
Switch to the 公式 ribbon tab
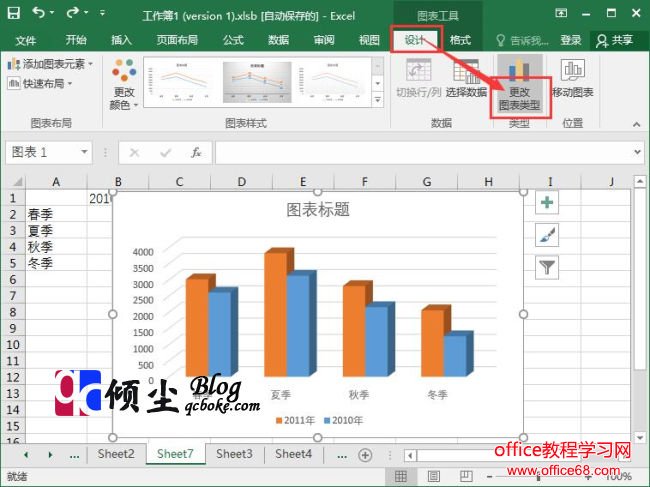click(233, 40)
